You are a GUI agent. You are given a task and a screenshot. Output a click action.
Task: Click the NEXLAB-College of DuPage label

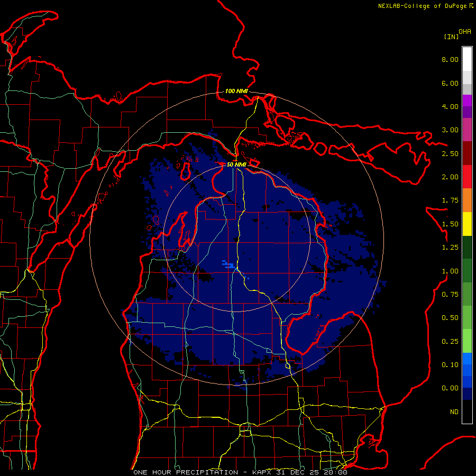click(425, 6)
